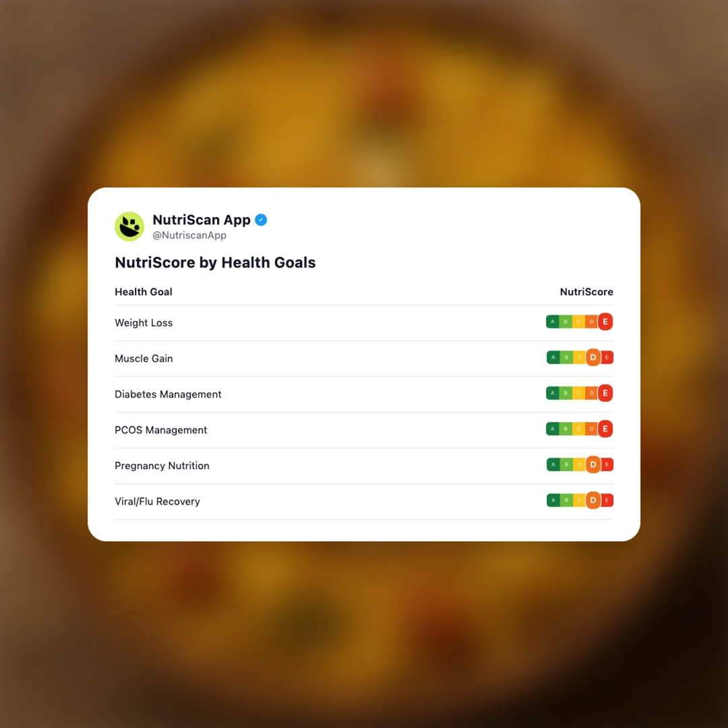Click the highlighted D grade for Viral/Flu Recovery
The image size is (728, 728).
[593, 501]
